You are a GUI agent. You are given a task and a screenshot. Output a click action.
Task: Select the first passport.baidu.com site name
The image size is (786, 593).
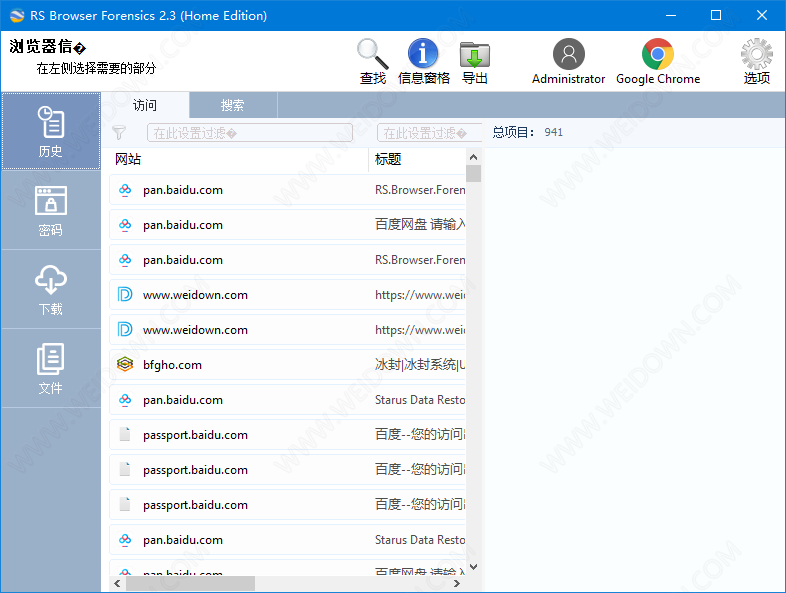195,435
